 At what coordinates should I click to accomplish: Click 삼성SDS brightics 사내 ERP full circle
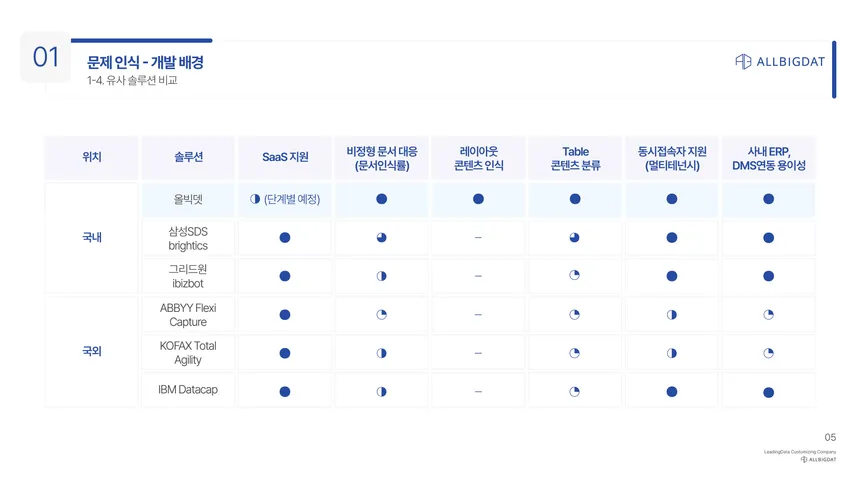[x=768, y=238]
